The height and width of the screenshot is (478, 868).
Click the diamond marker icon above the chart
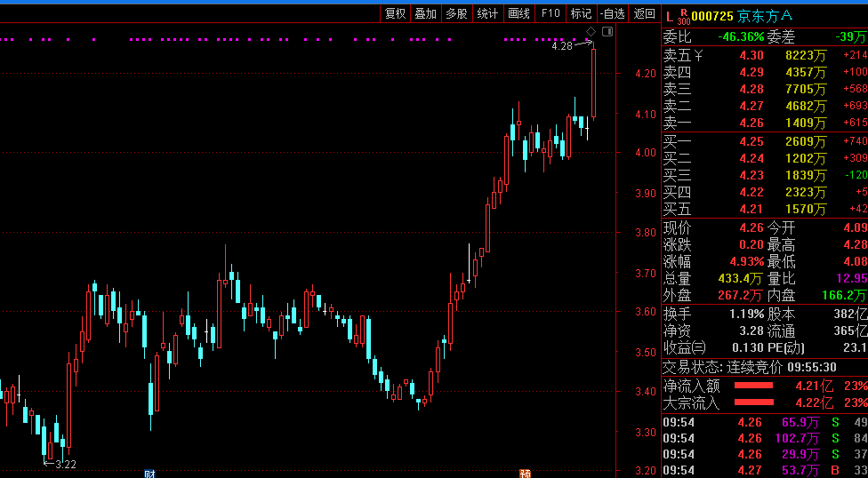point(590,32)
